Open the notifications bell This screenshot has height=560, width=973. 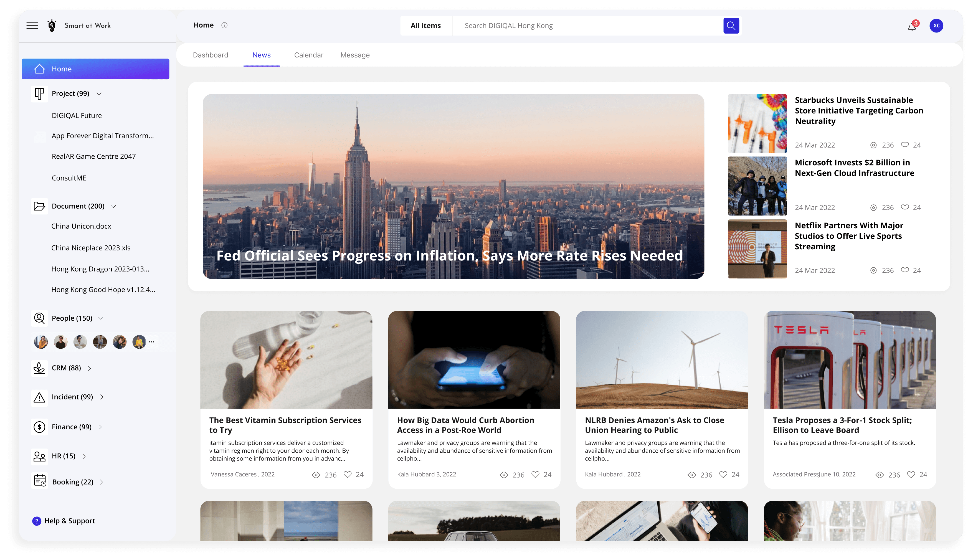click(911, 26)
